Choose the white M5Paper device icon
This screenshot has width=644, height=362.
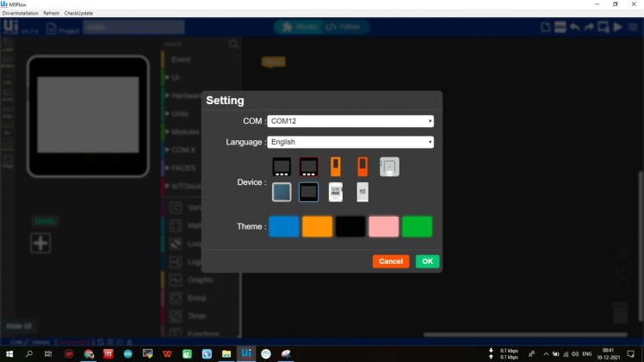click(362, 192)
